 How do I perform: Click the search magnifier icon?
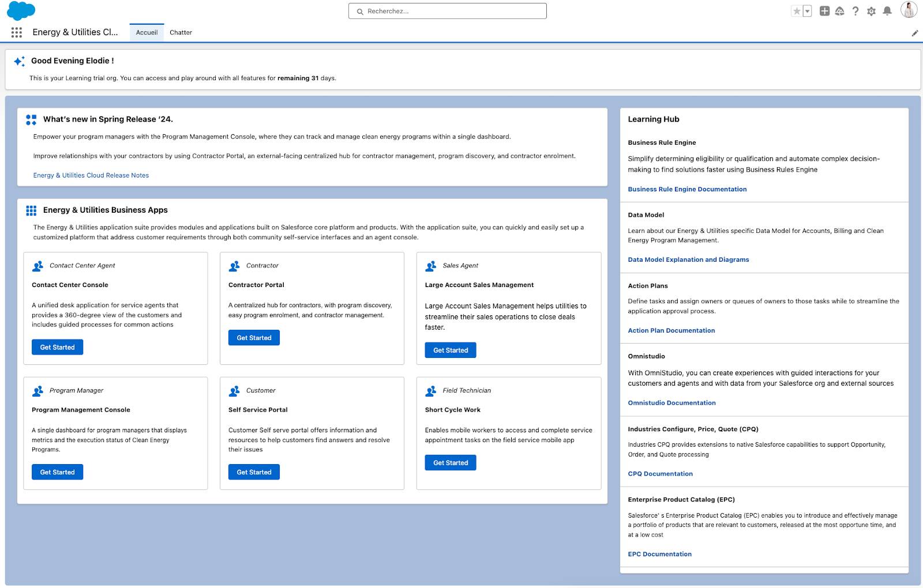pos(360,12)
